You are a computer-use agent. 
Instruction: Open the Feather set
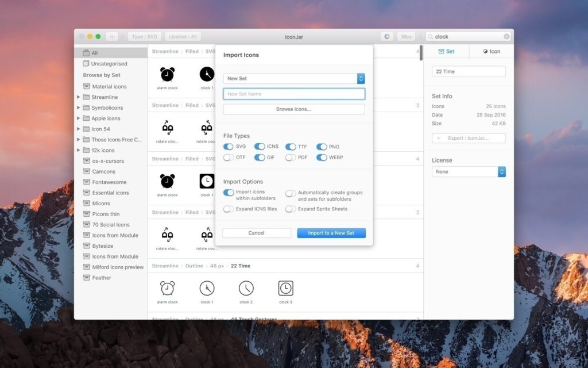click(x=102, y=278)
